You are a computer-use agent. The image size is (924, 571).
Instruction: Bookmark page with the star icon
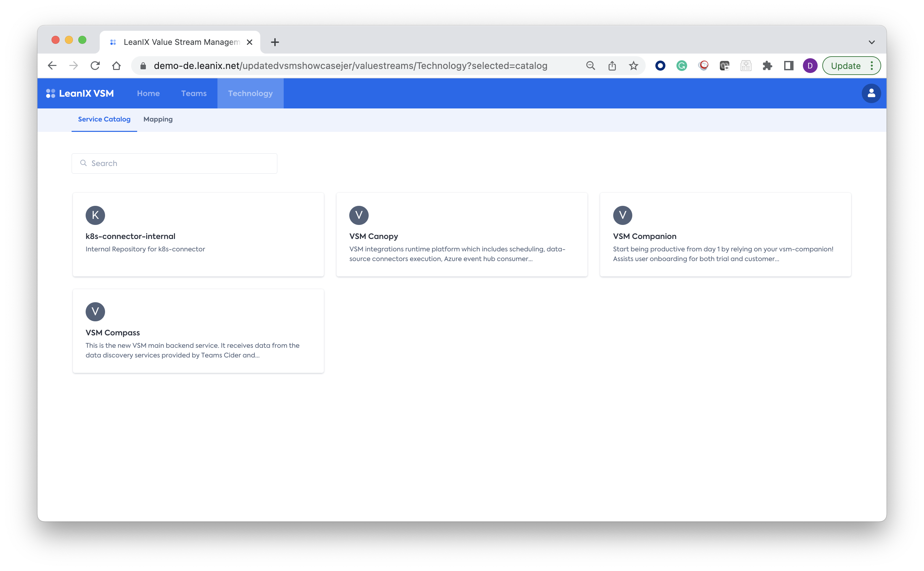point(633,66)
